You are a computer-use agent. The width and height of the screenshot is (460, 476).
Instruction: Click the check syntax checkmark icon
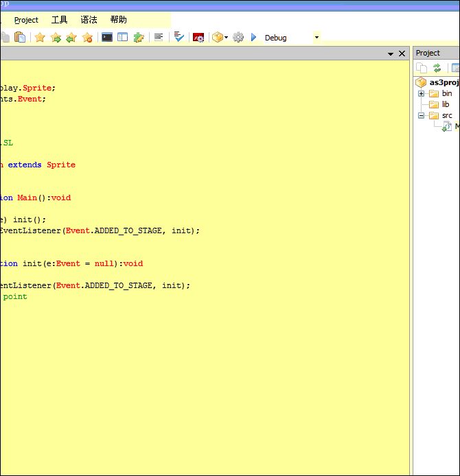point(179,37)
